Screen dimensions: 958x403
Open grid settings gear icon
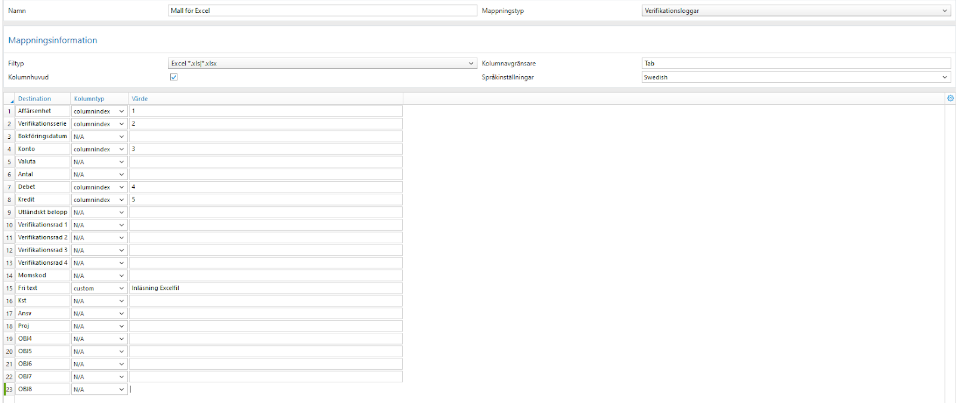coord(949,98)
